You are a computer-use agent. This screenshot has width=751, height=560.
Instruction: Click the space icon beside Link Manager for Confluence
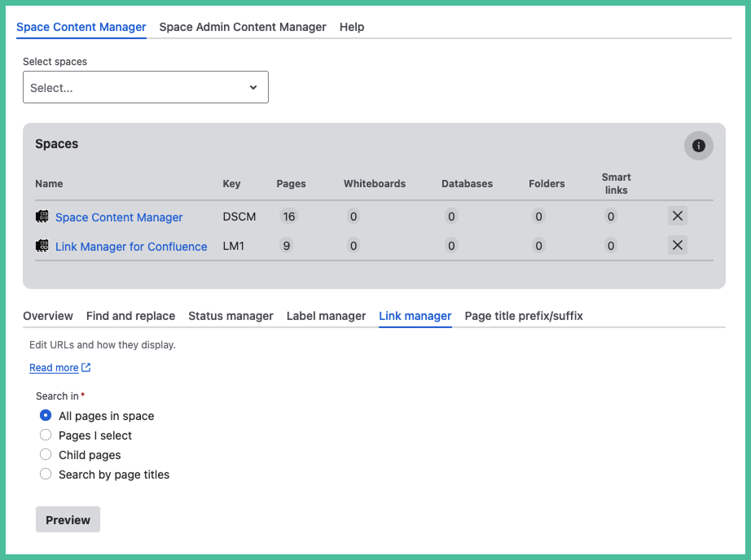tap(42, 246)
